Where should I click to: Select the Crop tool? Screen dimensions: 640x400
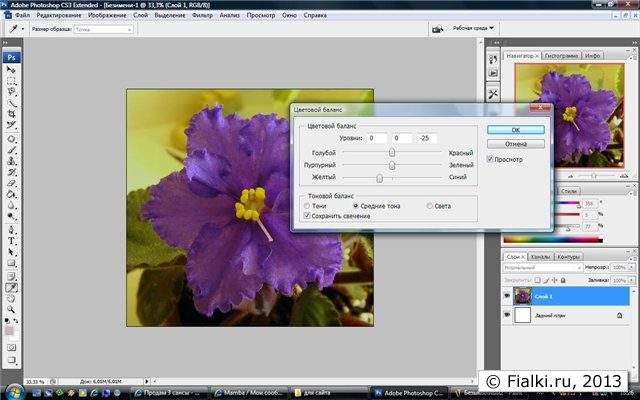tap(12, 115)
